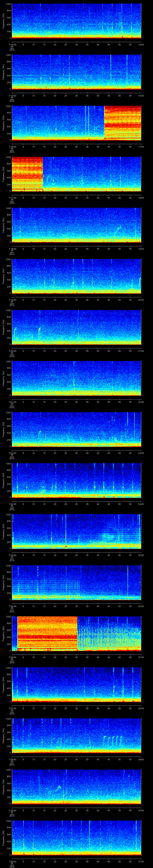Click the 20:00 end time label
The height and width of the screenshot is (868, 153).
click(141, 300)
